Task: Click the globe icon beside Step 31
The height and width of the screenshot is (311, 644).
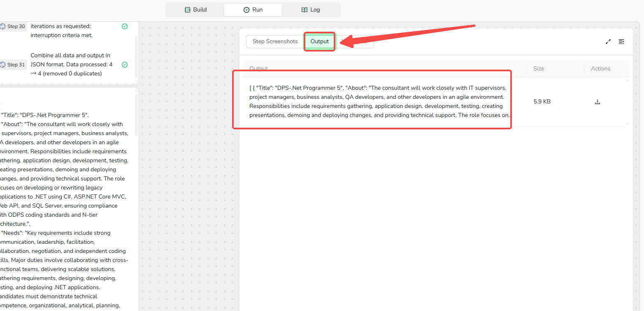Action: coord(3,65)
